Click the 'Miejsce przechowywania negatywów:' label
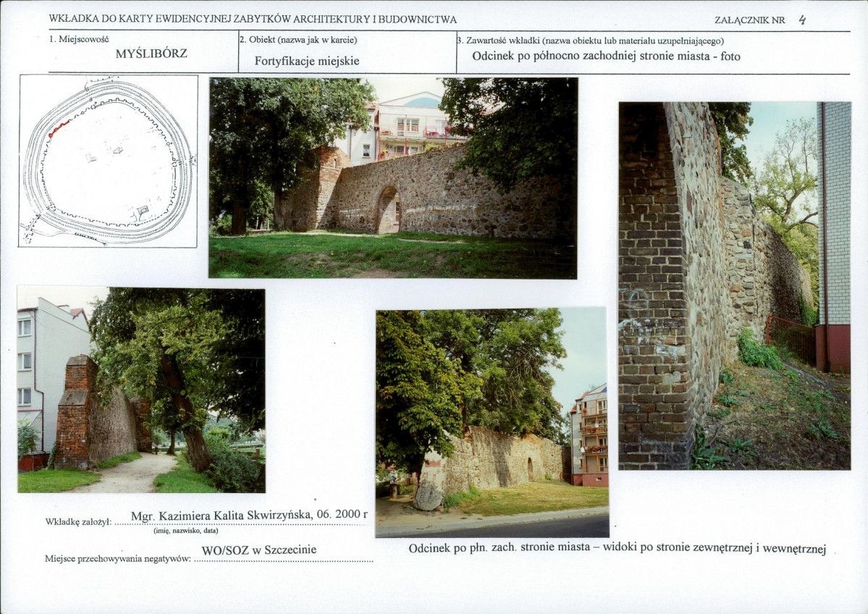The image size is (868, 614). (118, 558)
